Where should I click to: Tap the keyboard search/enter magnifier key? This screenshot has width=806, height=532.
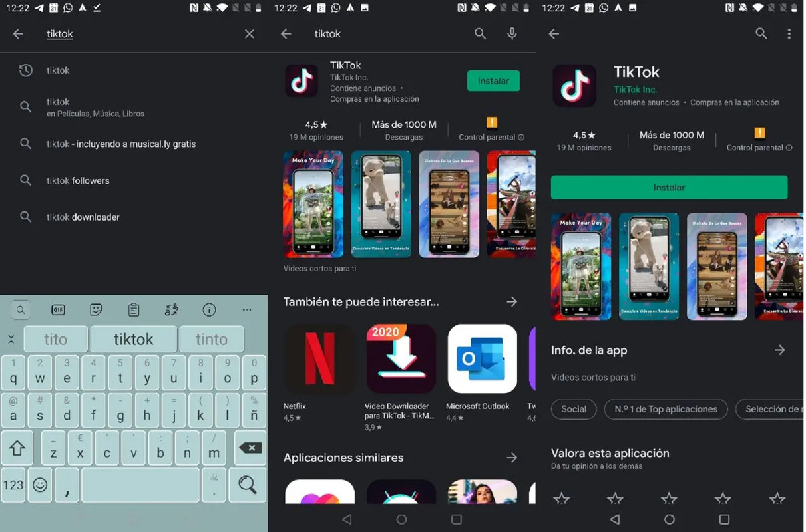point(248,485)
